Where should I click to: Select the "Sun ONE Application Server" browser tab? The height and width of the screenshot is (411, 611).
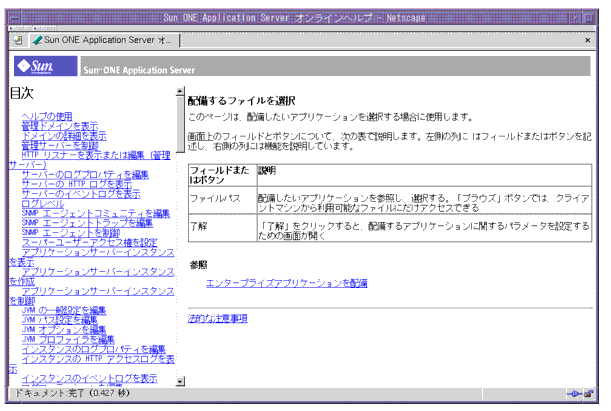104,40
